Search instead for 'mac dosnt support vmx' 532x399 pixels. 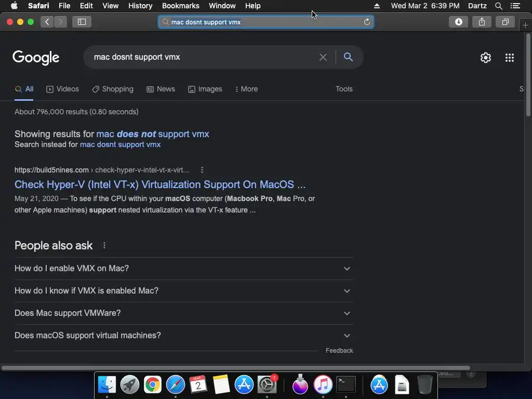120,144
